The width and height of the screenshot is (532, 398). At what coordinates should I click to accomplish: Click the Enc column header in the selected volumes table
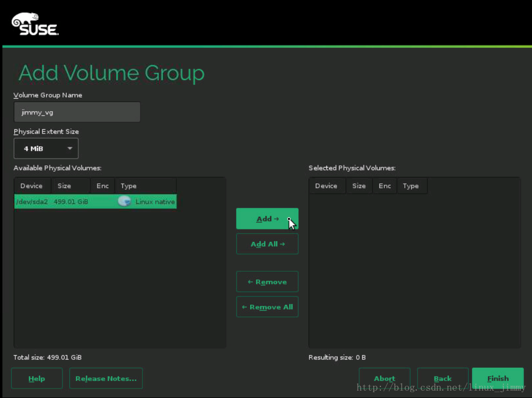coord(385,186)
